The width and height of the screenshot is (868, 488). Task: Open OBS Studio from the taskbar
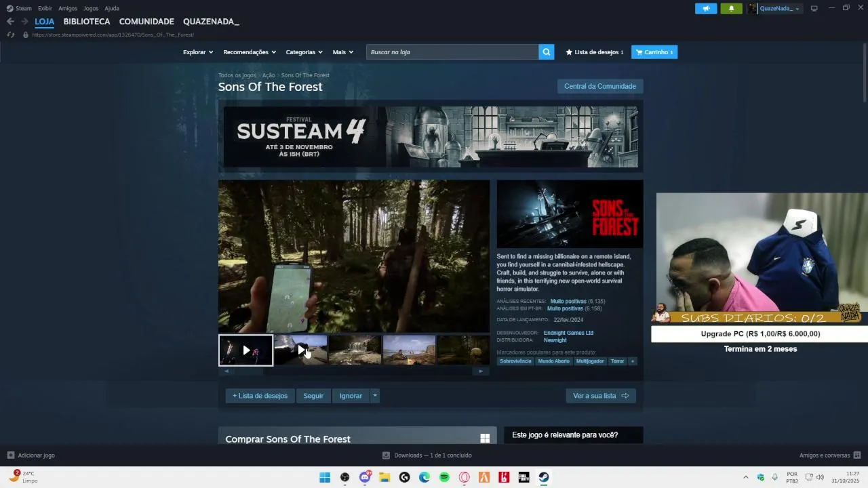344,477
